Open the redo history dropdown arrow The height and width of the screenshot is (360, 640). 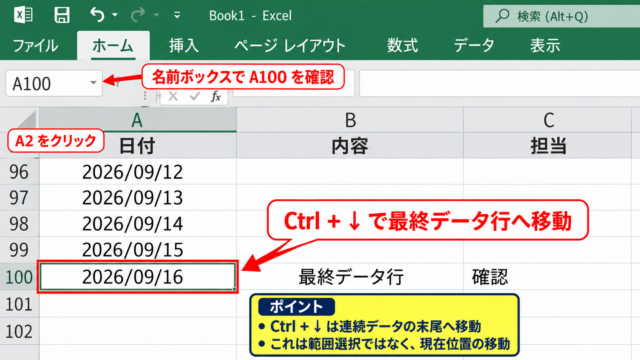coord(156,15)
